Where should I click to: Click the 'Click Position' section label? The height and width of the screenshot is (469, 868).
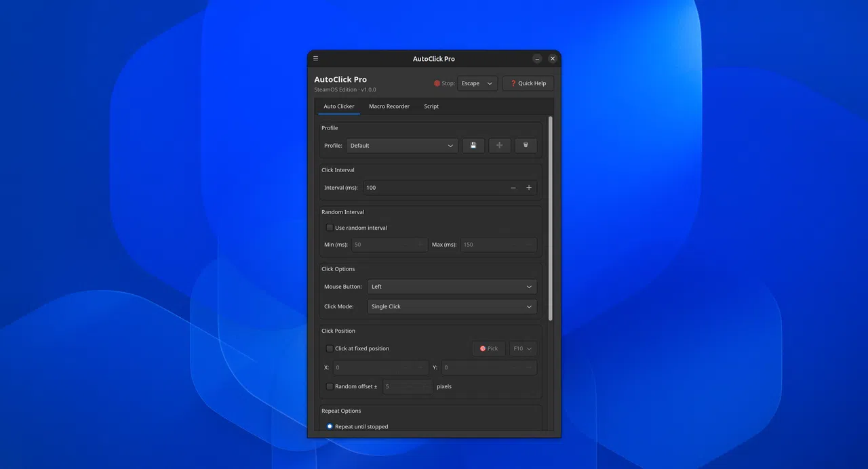tap(338, 331)
